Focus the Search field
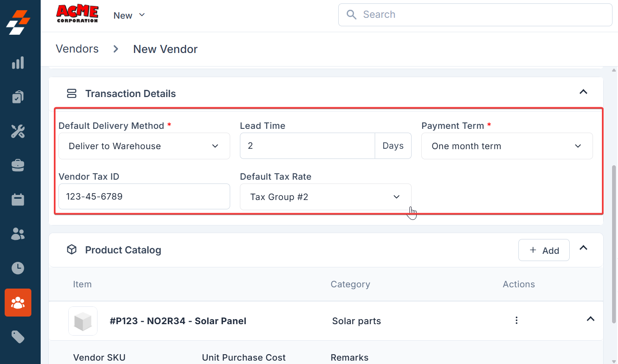 pos(475,15)
